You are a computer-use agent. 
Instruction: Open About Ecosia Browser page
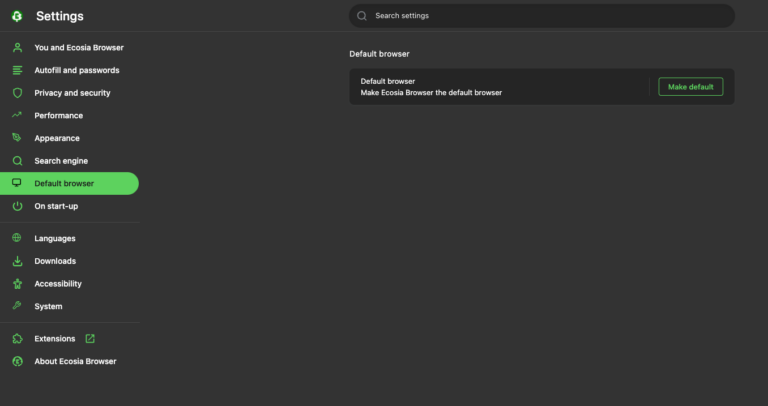tap(70, 361)
